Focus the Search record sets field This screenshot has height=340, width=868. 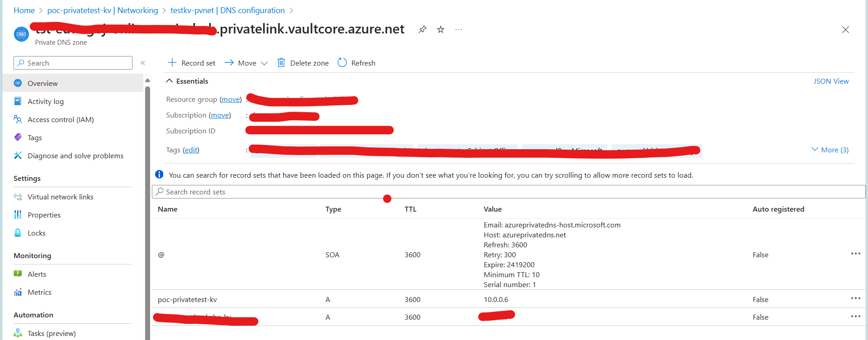point(509,192)
